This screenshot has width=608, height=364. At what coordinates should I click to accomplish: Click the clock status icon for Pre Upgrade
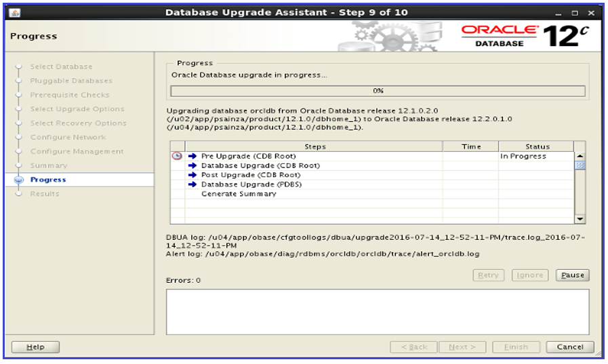[177, 156]
